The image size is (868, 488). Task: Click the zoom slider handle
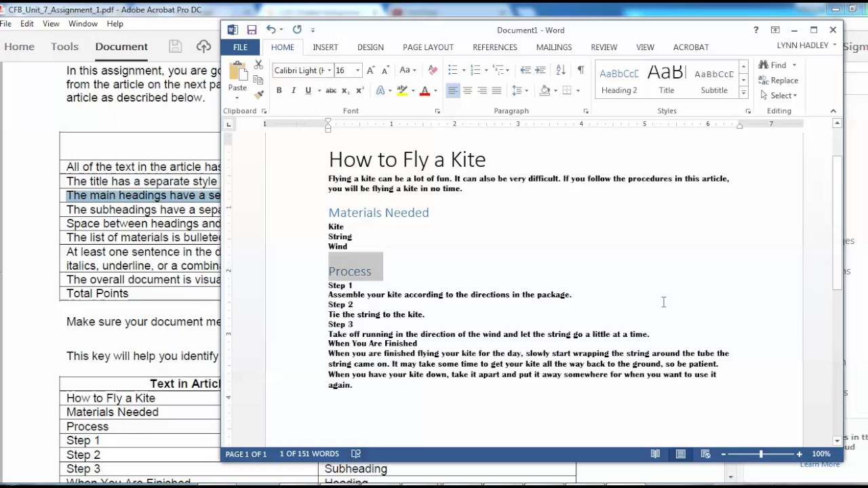click(x=760, y=454)
